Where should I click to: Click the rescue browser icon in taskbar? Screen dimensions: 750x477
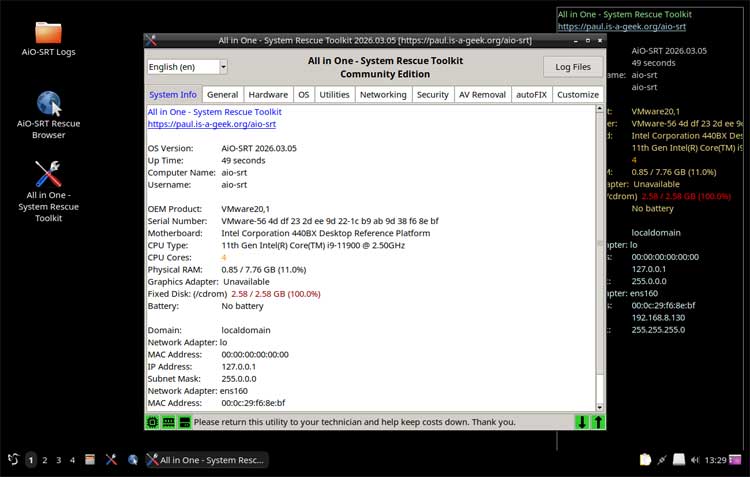pos(132,460)
